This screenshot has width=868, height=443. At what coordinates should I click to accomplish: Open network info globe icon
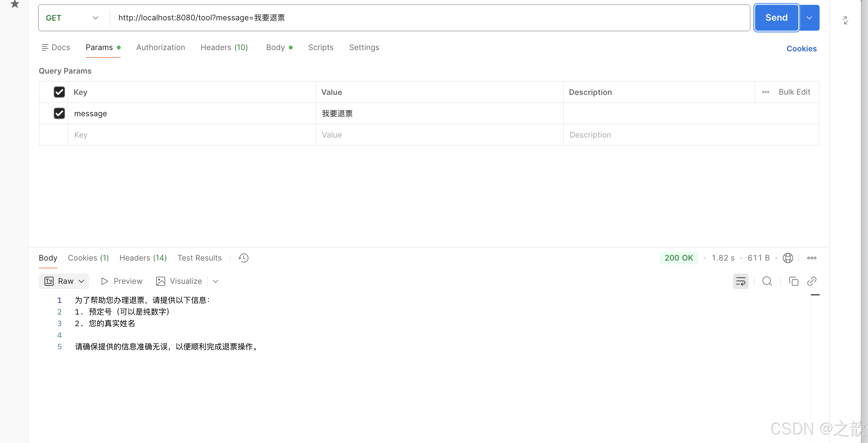[x=787, y=258]
